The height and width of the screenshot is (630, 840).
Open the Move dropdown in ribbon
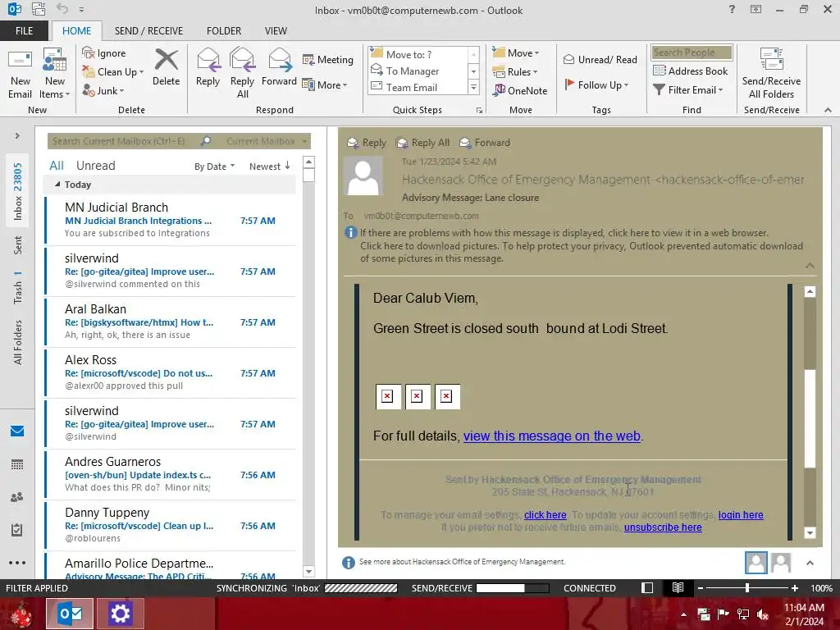(515, 53)
